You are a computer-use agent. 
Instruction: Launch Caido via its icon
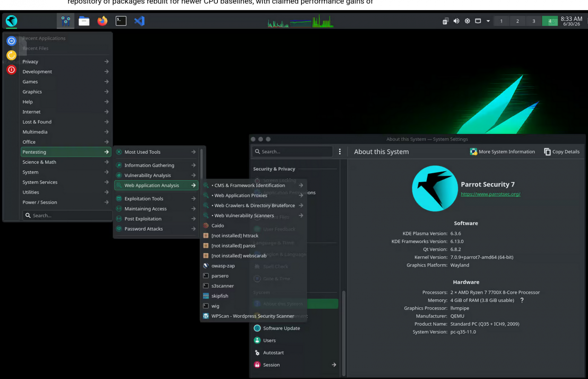[x=206, y=226]
